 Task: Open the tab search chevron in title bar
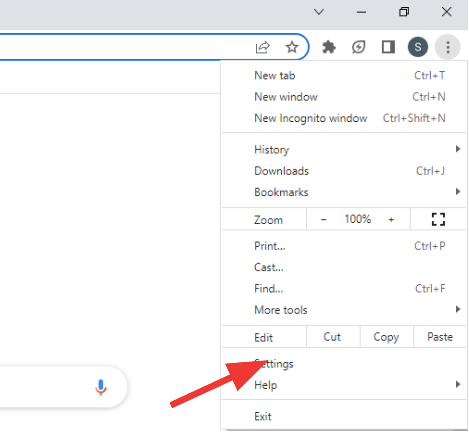pos(319,12)
